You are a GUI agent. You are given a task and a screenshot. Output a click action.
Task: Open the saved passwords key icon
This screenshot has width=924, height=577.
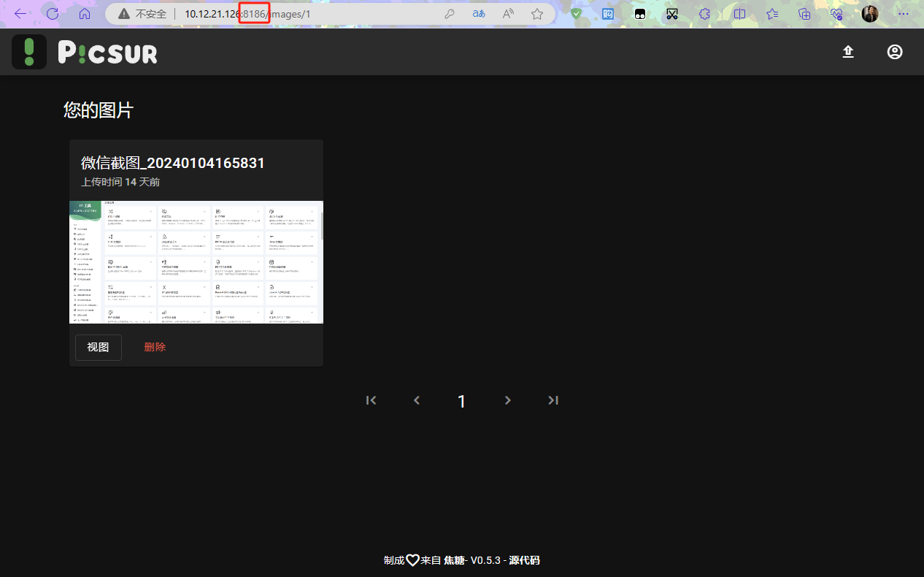(x=450, y=14)
